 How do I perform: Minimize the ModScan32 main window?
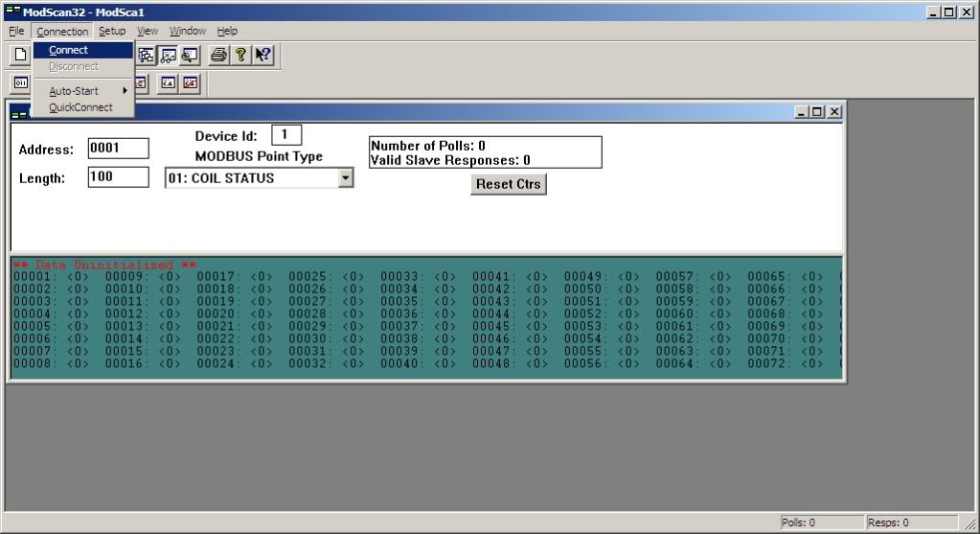933,12
